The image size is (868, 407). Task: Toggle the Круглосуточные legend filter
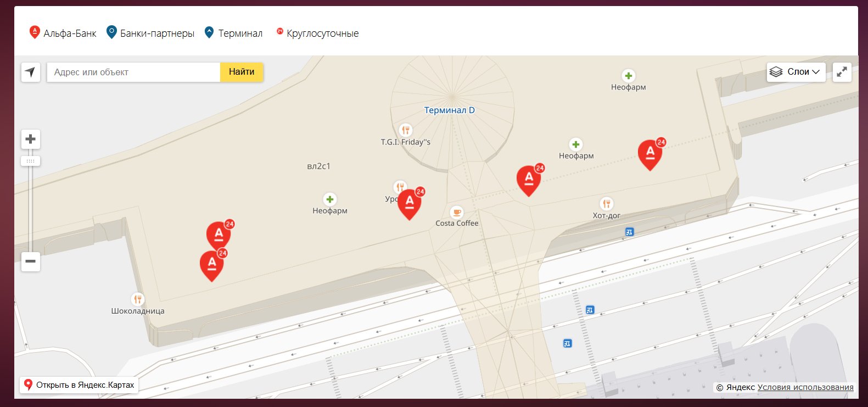pos(317,33)
